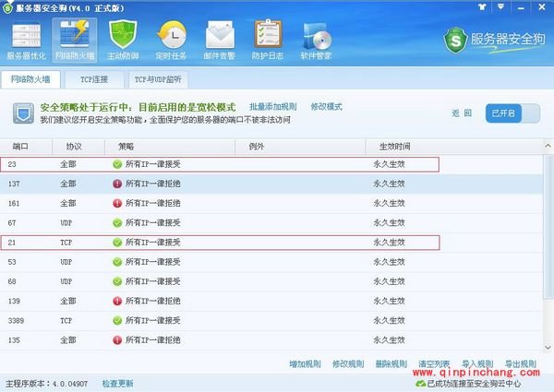Select 网络防火墙 firewall toolbar icon
The width and height of the screenshot is (554, 392).
(x=75, y=41)
